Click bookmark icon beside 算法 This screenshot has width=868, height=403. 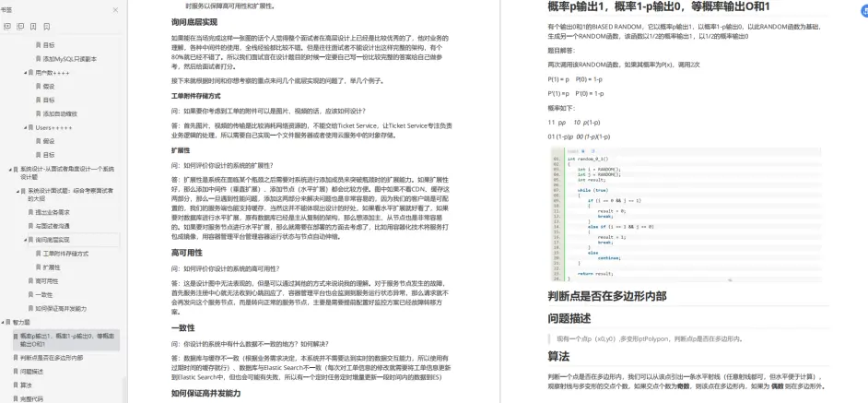click(x=15, y=385)
